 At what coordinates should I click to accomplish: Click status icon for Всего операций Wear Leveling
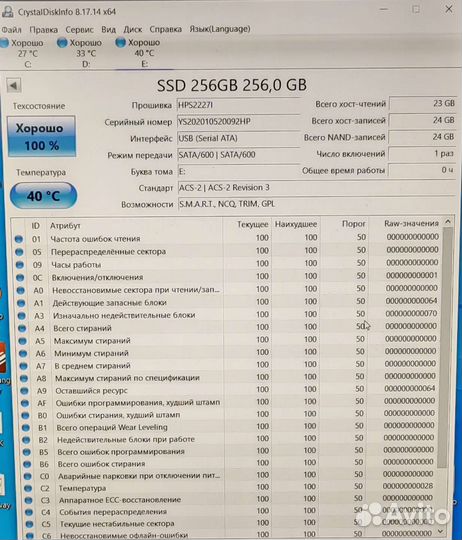[x=25, y=427]
